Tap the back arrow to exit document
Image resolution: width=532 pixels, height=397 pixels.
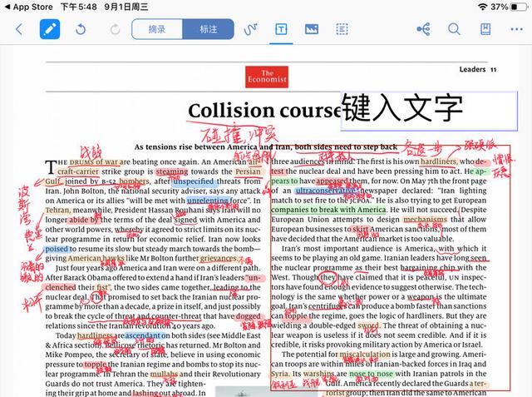coord(19,29)
